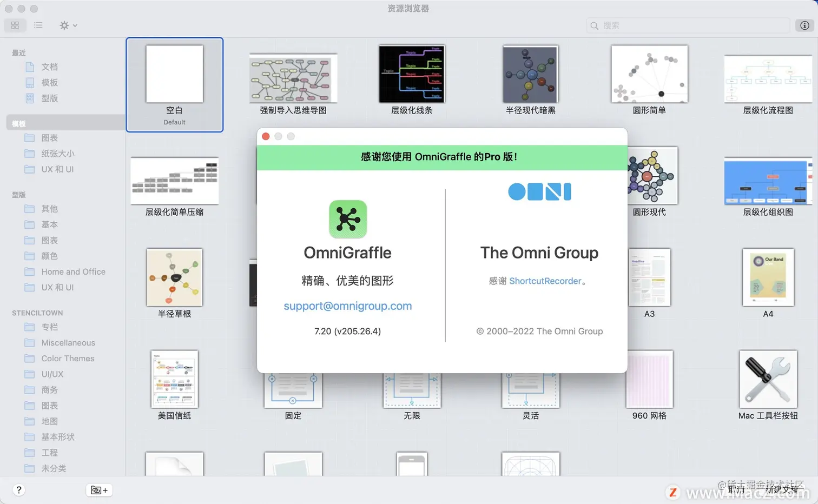
Task: Close the OmniGraffle about dialog
Action: click(x=266, y=136)
